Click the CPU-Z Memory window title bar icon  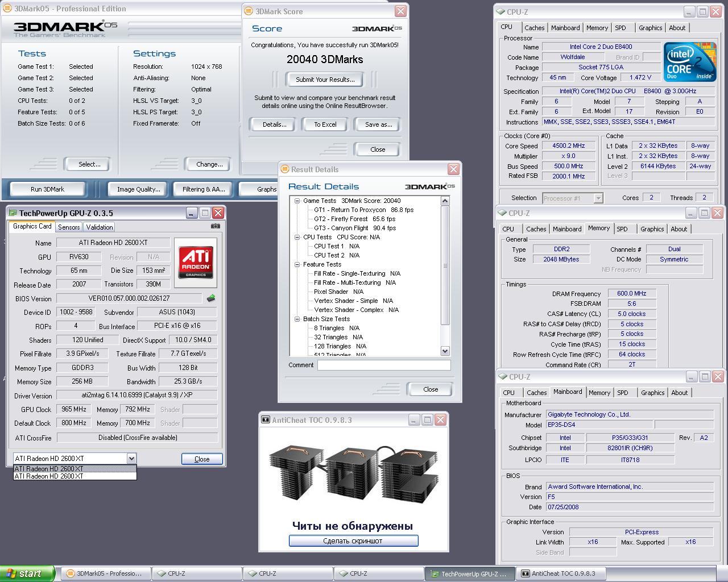[502, 213]
